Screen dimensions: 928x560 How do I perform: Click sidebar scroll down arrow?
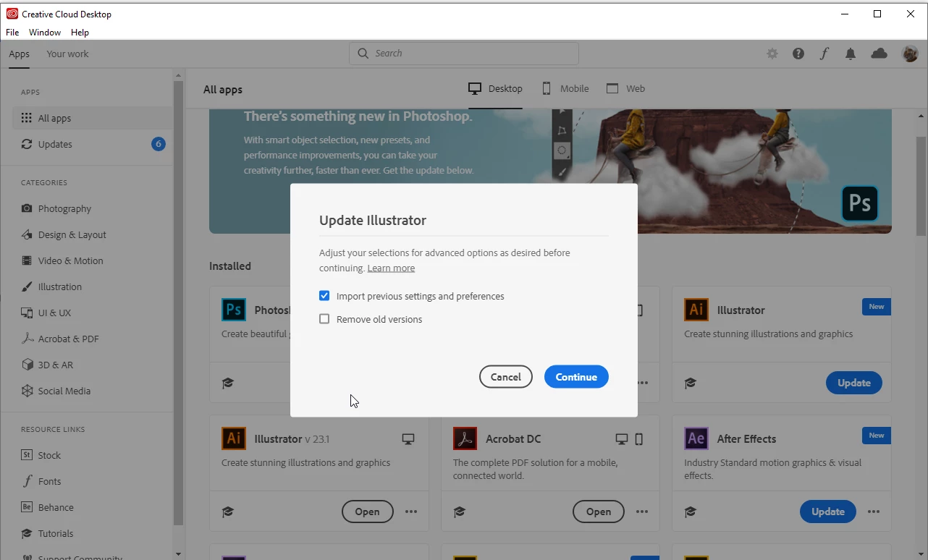point(178,553)
